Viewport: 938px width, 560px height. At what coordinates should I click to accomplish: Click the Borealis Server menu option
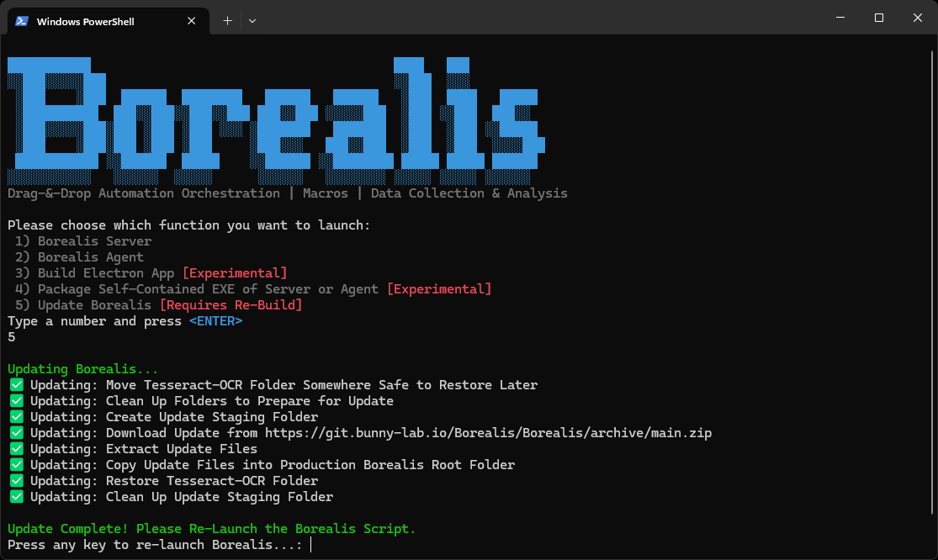coord(94,241)
